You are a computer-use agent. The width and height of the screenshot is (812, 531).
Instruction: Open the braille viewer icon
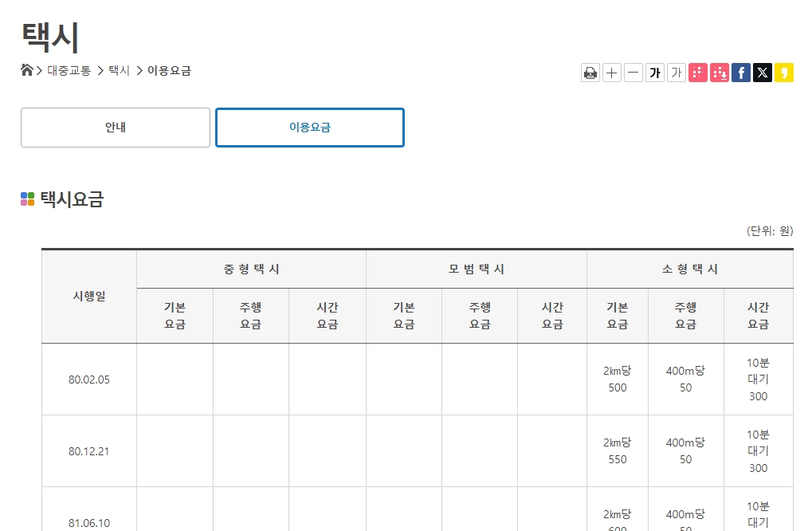697,72
